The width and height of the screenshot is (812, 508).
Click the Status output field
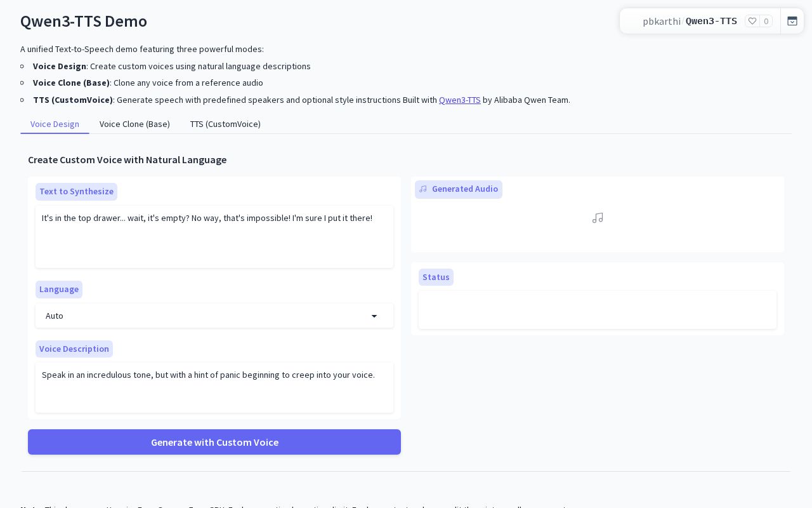598,310
